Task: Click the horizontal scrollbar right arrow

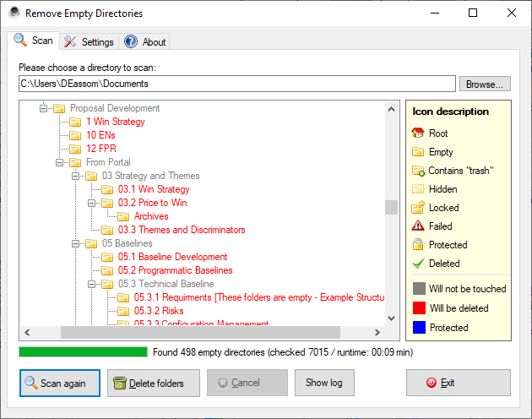Action: (377, 333)
